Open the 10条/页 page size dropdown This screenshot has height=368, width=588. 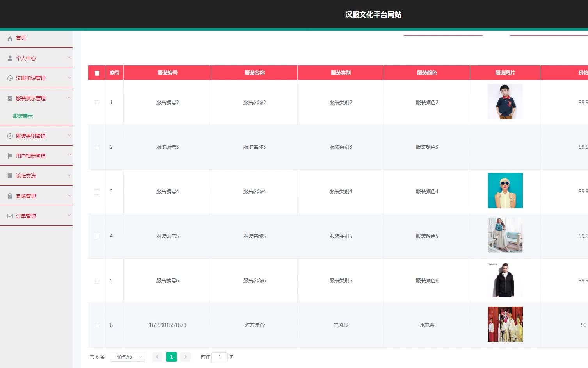tap(128, 357)
